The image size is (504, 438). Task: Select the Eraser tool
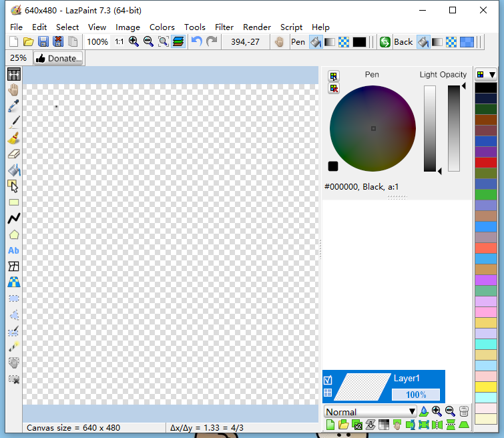coord(13,154)
